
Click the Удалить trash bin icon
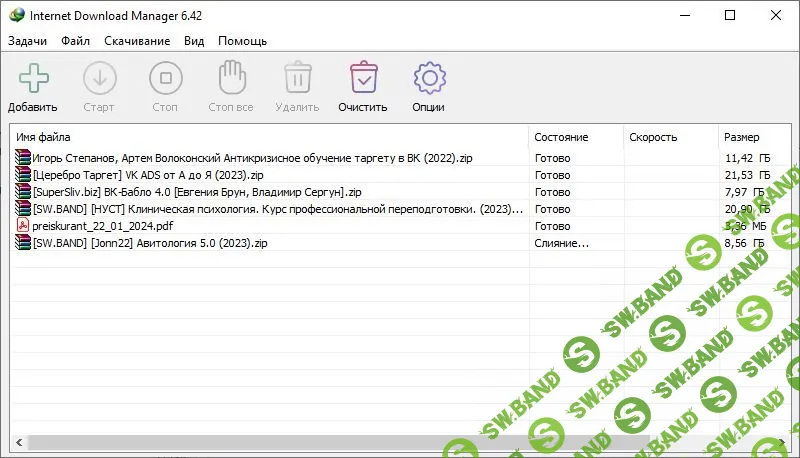[x=298, y=78]
